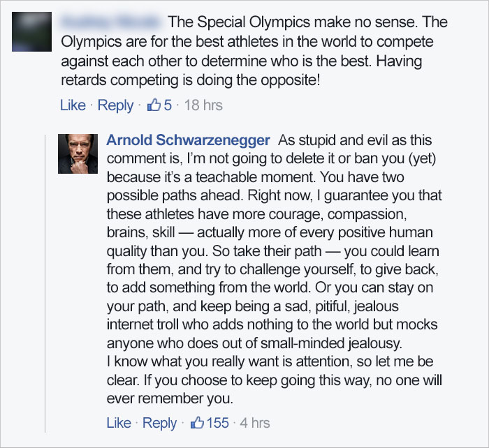Click the vertical thread line beside the reply
The width and height of the screenshot is (489, 448).
point(46,279)
